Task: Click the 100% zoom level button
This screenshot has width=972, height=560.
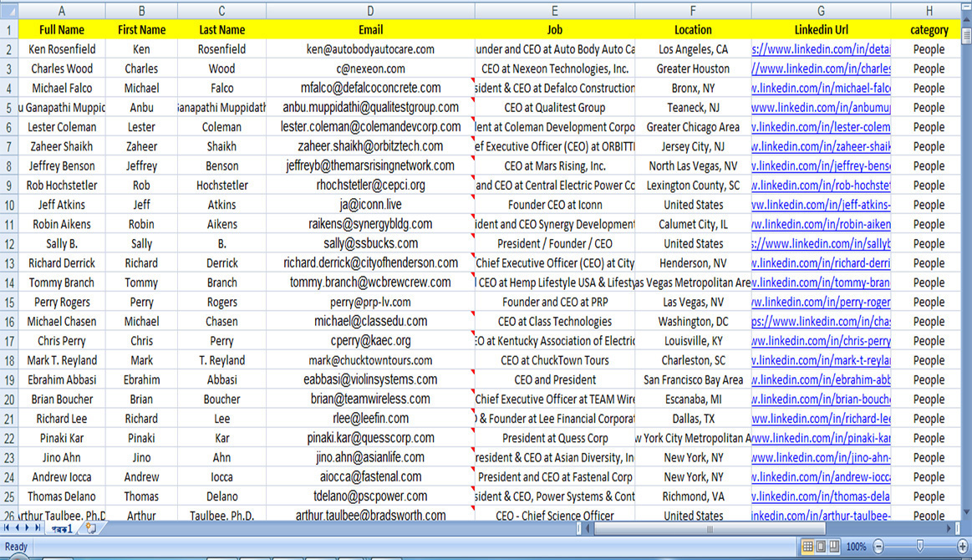Action: coord(856,547)
